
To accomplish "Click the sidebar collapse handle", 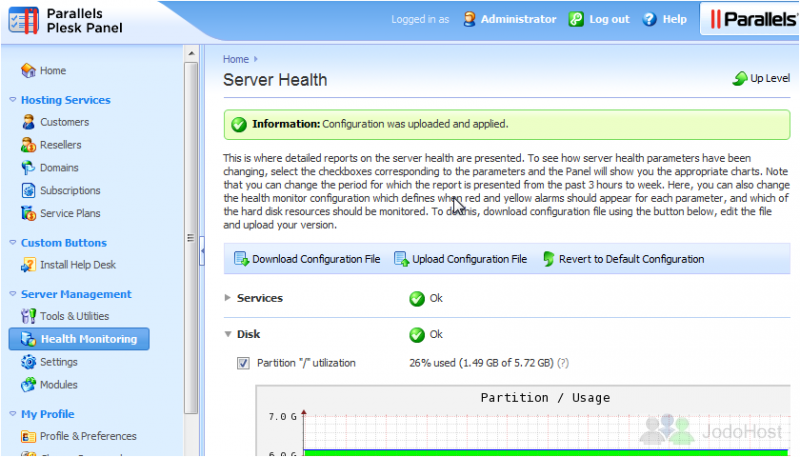I will (202, 251).
